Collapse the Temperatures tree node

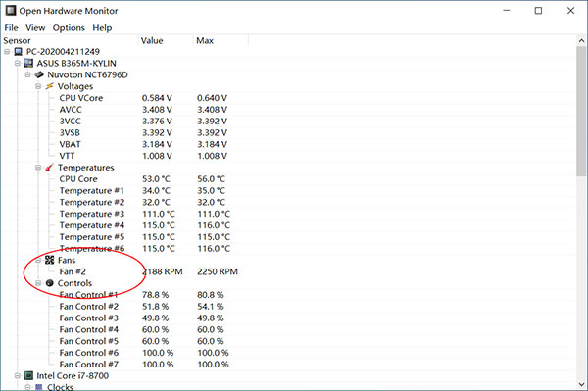38,168
